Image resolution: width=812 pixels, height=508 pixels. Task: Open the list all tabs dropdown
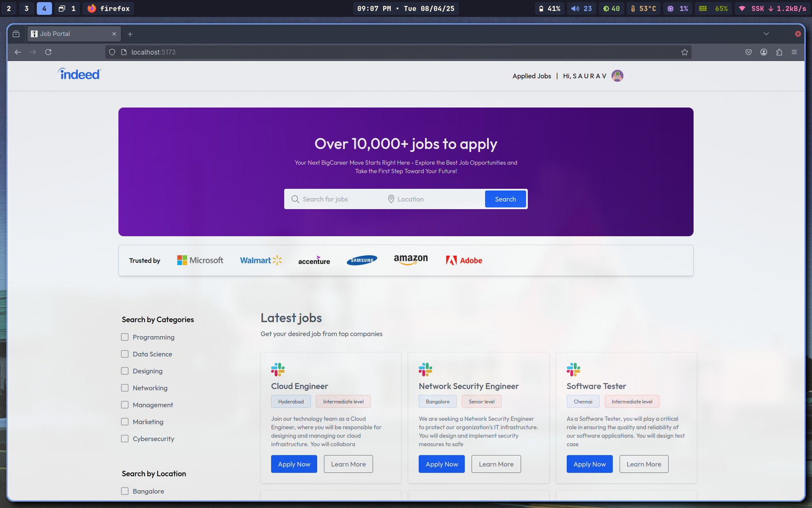[x=766, y=34]
